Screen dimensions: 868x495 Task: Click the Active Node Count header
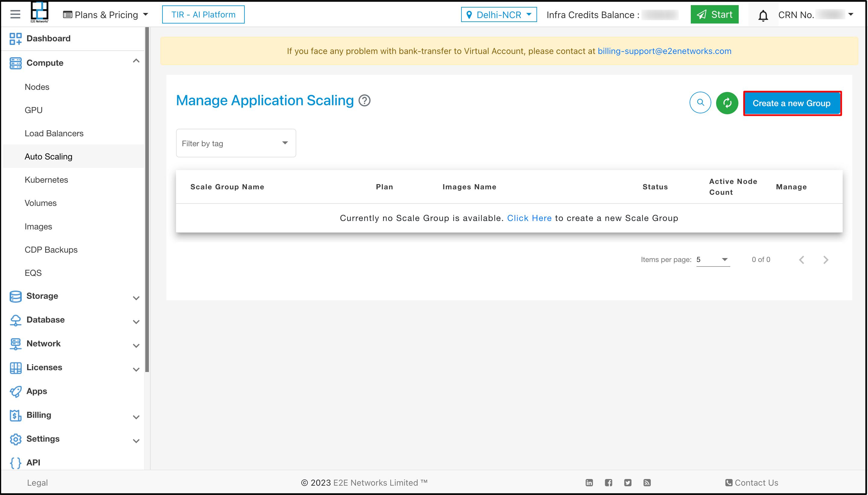[733, 187]
